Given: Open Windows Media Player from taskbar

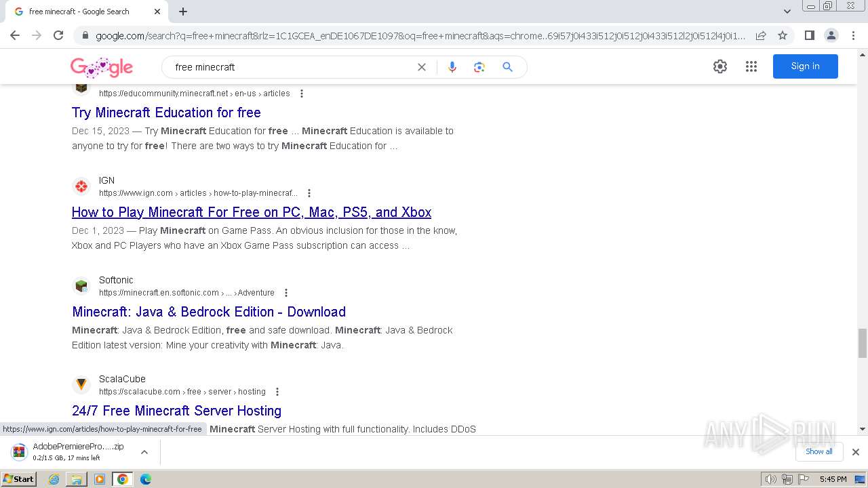Looking at the screenshot, I should click(x=100, y=479).
